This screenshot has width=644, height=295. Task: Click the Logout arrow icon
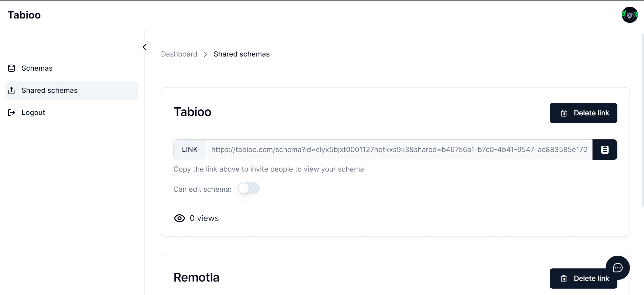pyautogui.click(x=11, y=113)
